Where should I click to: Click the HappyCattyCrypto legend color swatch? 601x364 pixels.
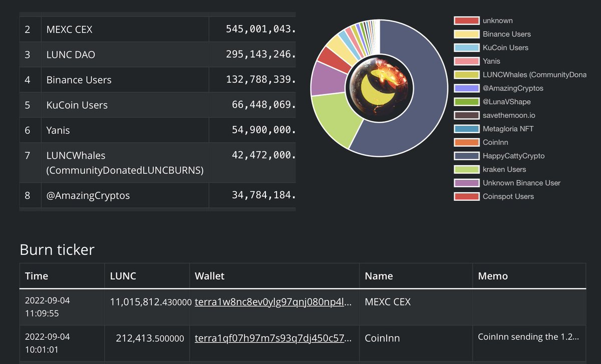point(466,156)
